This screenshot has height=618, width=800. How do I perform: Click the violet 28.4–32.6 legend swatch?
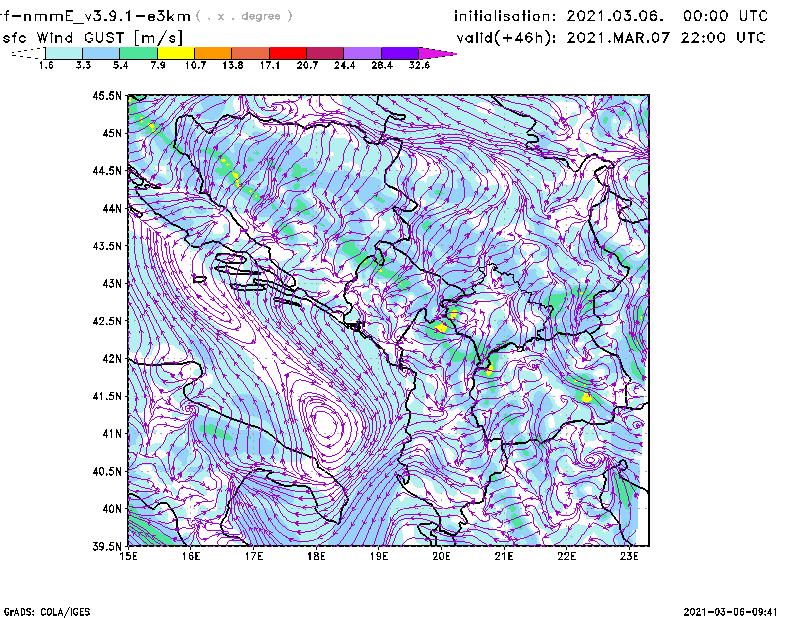400,53
